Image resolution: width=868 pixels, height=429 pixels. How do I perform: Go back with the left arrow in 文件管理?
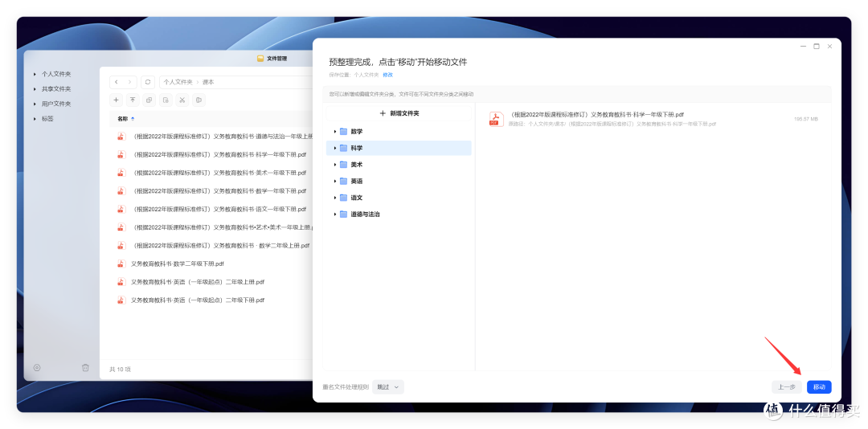117,82
